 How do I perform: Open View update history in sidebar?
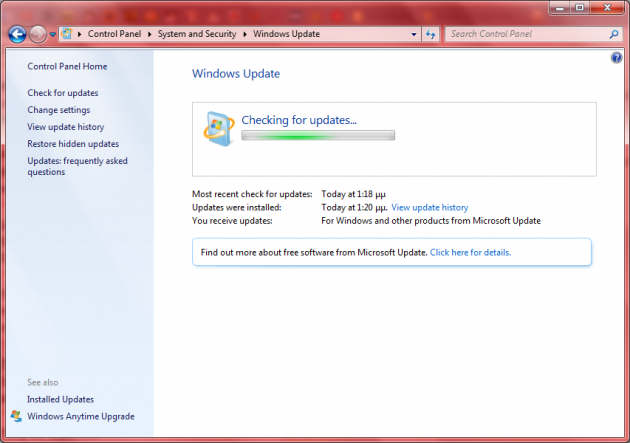coord(65,127)
